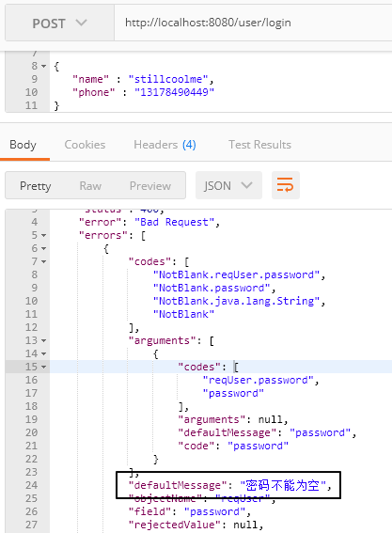The width and height of the screenshot is (392, 533).
Task: Collapse the nested "codes" array on line 15
Action: 43,368
